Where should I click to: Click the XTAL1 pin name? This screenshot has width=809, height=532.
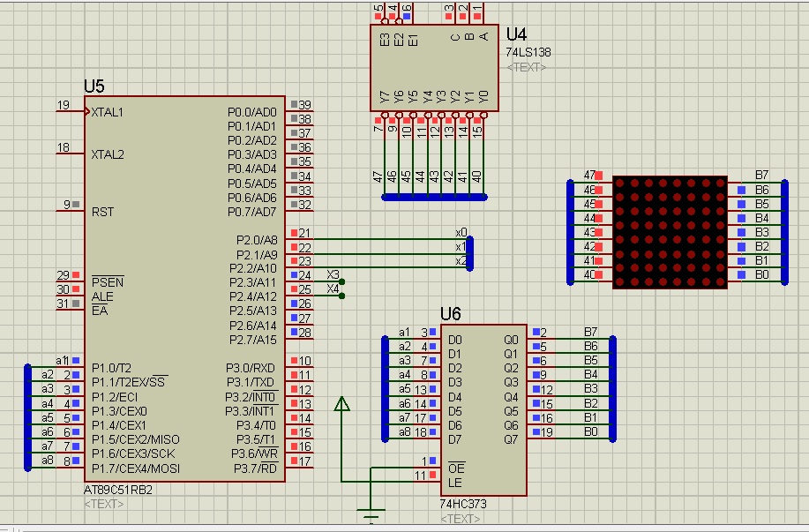108,113
